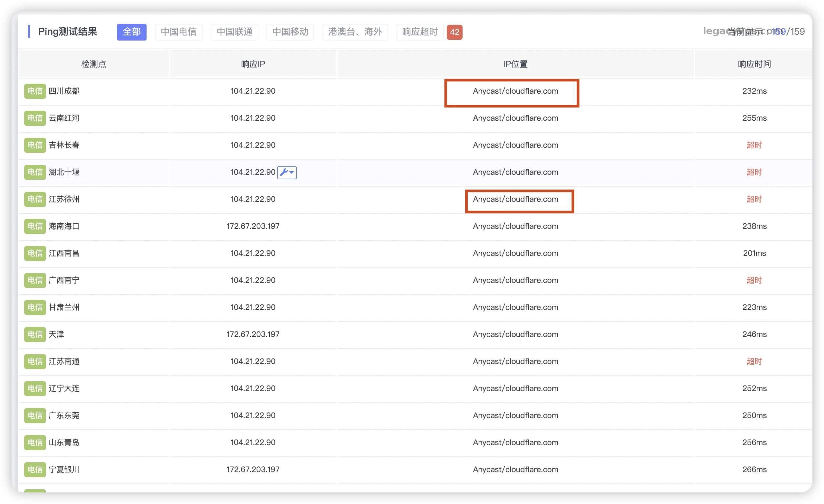Show 响应超时 results only
The height and width of the screenshot is (504, 824).
click(420, 32)
